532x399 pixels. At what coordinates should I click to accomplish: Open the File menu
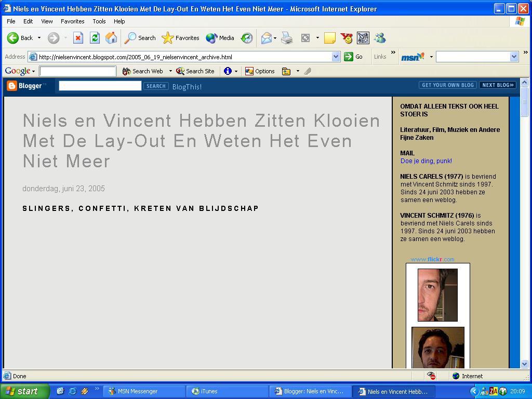click(x=11, y=21)
